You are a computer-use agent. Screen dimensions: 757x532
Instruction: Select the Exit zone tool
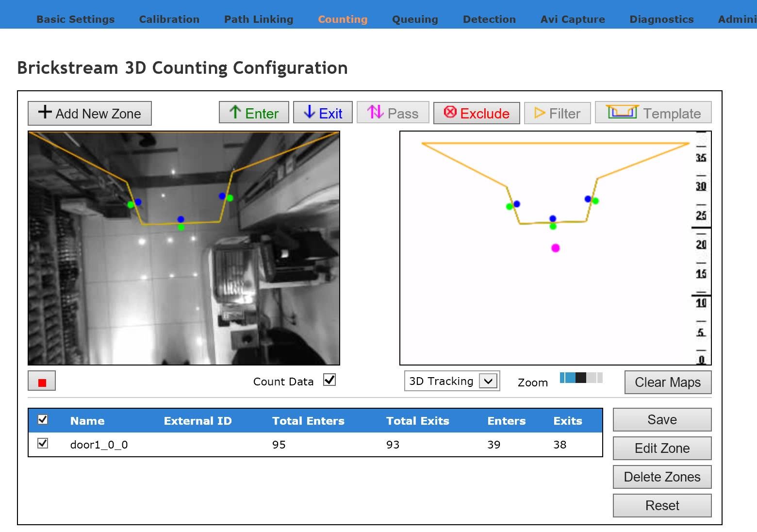pyautogui.click(x=323, y=112)
